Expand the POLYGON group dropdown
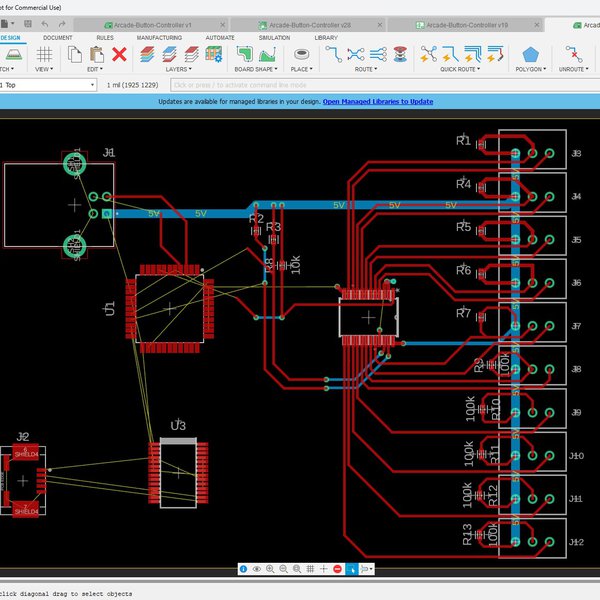The height and width of the screenshot is (600, 600). [x=531, y=69]
